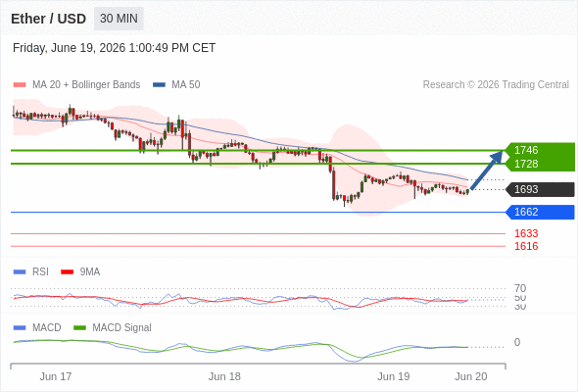Screen dimensions: 578x392
Task: Click the blue MA 50 legend swatch
Action: pos(159,85)
